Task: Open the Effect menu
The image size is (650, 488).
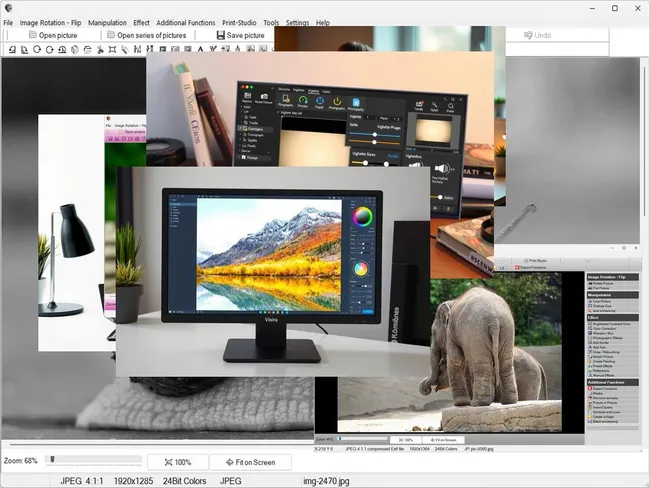Action: pyautogui.click(x=141, y=23)
